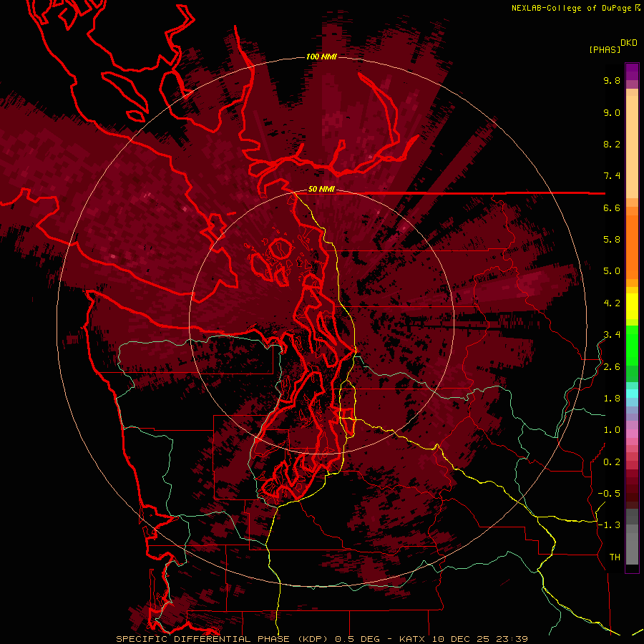Image resolution: width=644 pixels, height=644 pixels.
Task: Select the 4.2 scale value
Action: click(612, 303)
